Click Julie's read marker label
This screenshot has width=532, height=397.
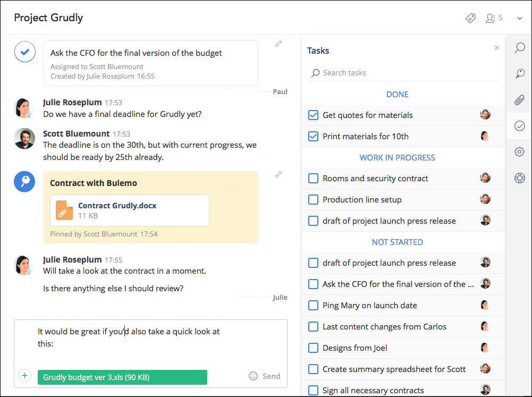click(280, 298)
